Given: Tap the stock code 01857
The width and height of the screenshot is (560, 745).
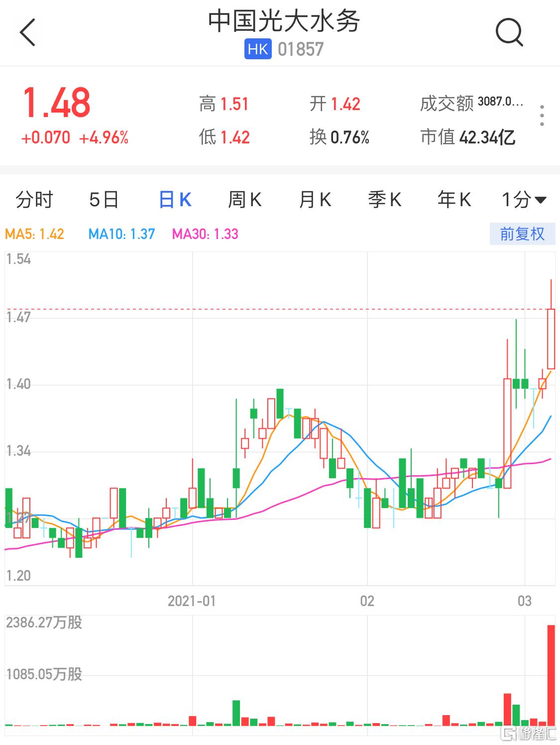Looking at the screenshot, I should coord(301,49).
